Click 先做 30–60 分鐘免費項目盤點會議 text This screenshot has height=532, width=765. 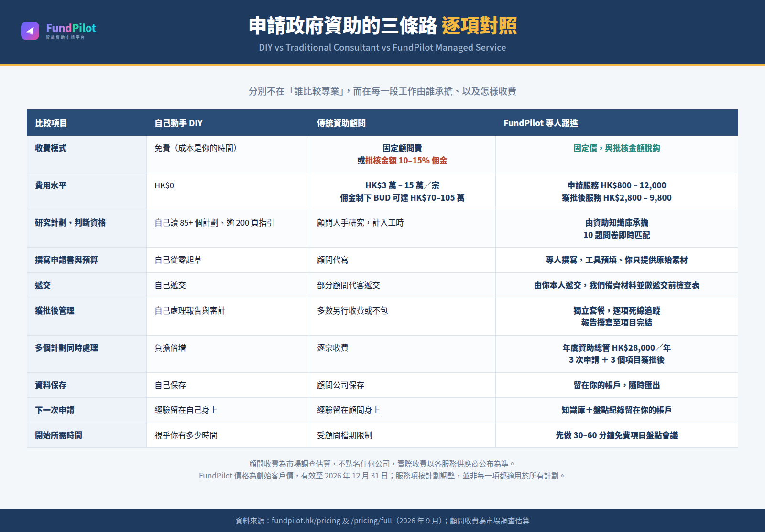[x=617, y=435]
